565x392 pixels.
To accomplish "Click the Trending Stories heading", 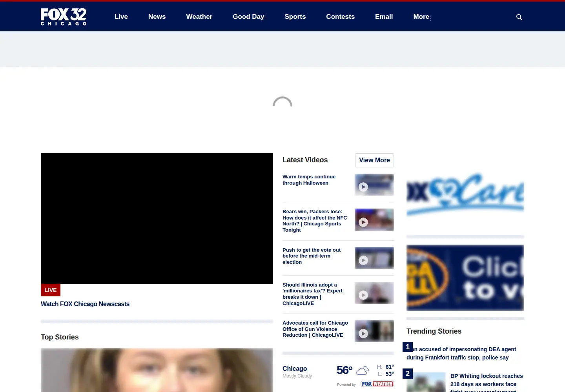I will coord(434,331).
